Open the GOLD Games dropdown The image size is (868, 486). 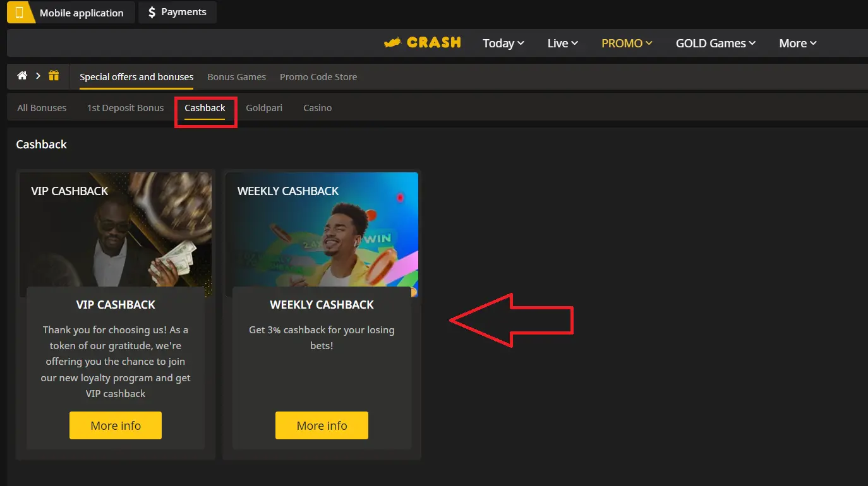(x=715, y=43)
